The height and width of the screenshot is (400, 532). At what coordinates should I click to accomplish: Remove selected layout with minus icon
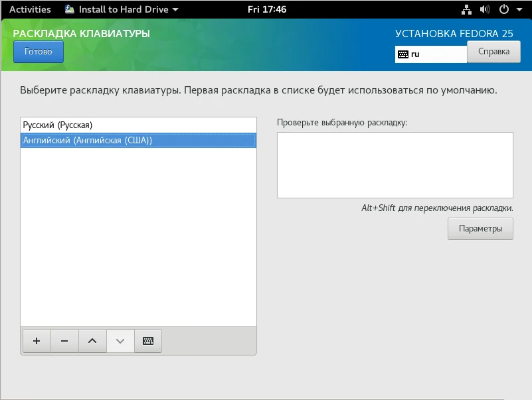point(64,341)
